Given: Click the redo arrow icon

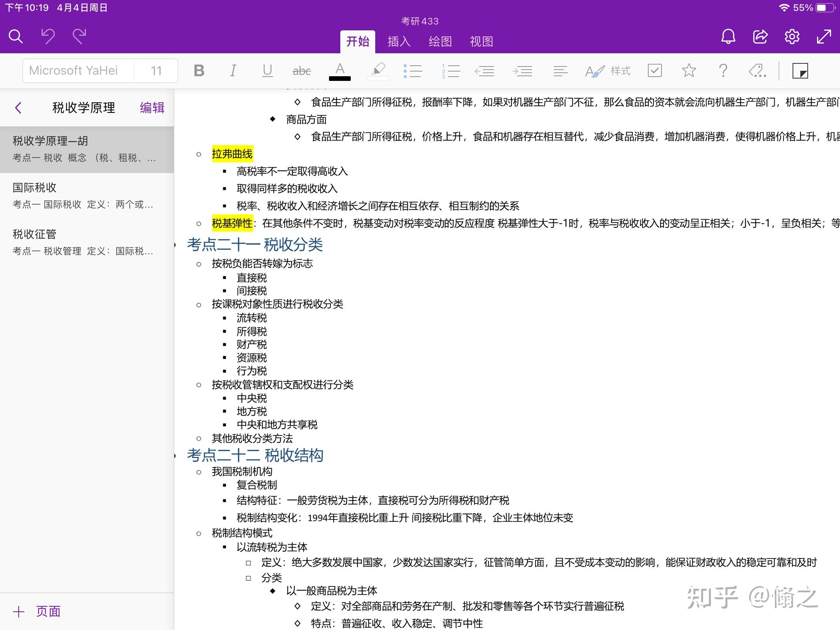Looking at the screenshot, I should click(x=79, y=37).
